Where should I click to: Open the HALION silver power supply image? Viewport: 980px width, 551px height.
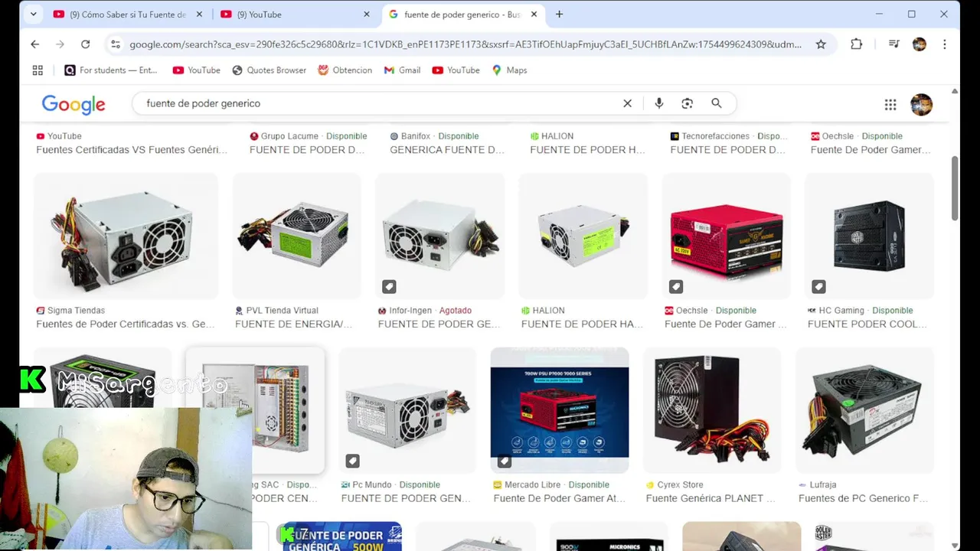coord(583,236)
